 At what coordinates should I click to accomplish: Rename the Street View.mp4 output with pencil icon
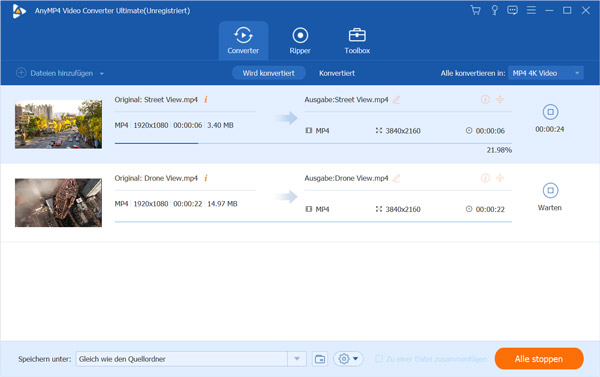396,100
